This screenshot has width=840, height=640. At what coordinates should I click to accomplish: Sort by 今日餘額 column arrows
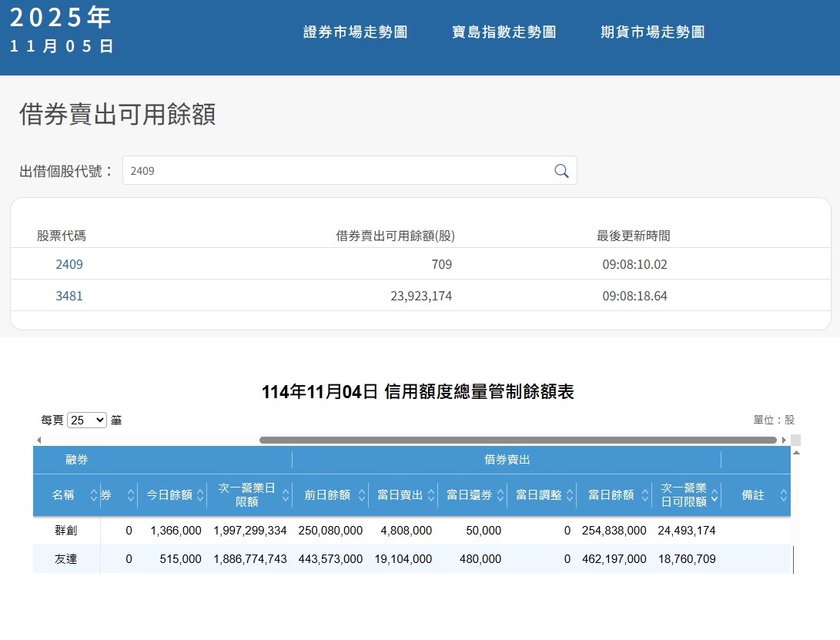(x=200, y=495)
